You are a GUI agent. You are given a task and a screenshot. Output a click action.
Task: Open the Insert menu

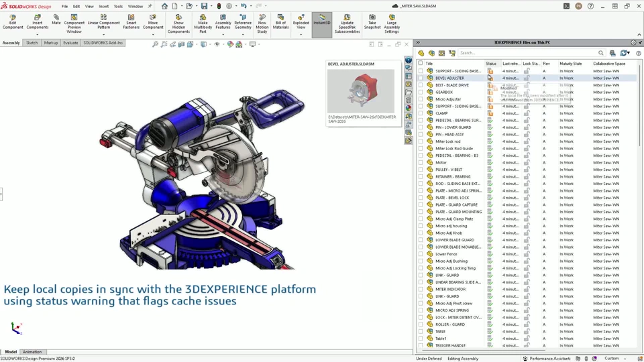coord(103,7)
